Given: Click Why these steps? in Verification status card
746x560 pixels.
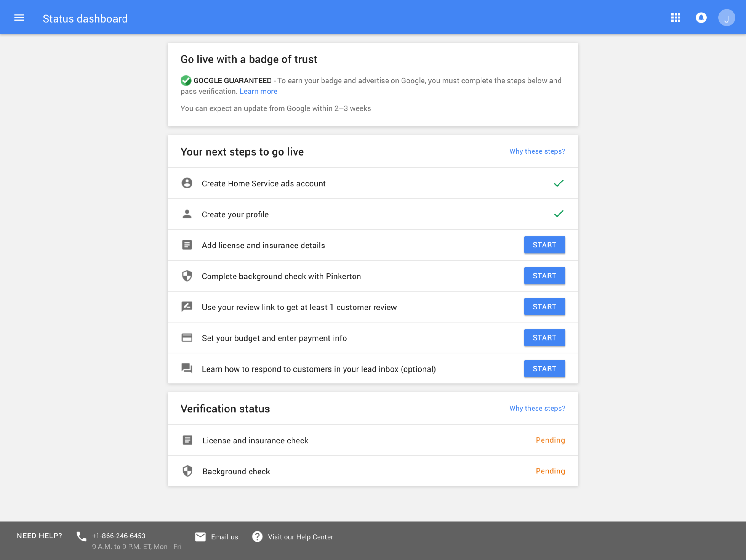Looking at the screenshot, I should tap(537, 408).
